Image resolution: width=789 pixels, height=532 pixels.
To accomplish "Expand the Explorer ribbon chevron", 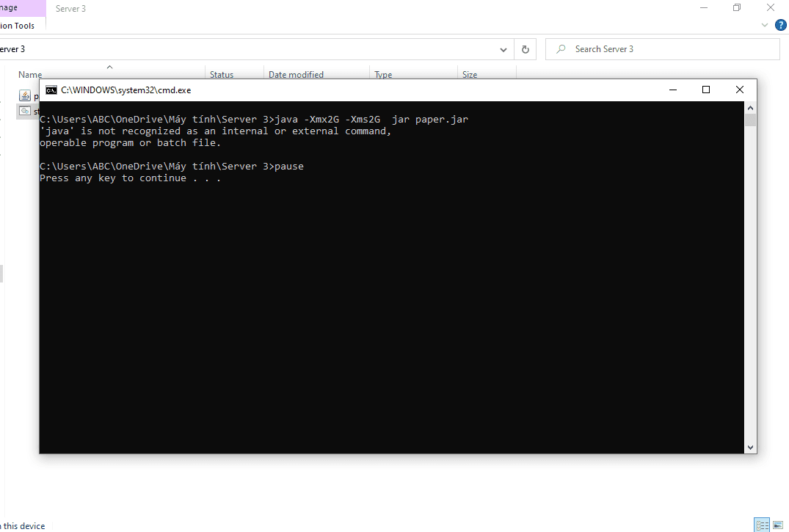I will [x=764, y=25].
